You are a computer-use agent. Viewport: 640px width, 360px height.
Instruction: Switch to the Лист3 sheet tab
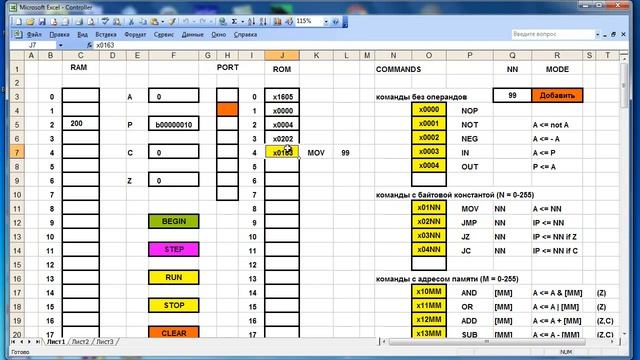tap(105, 342)
